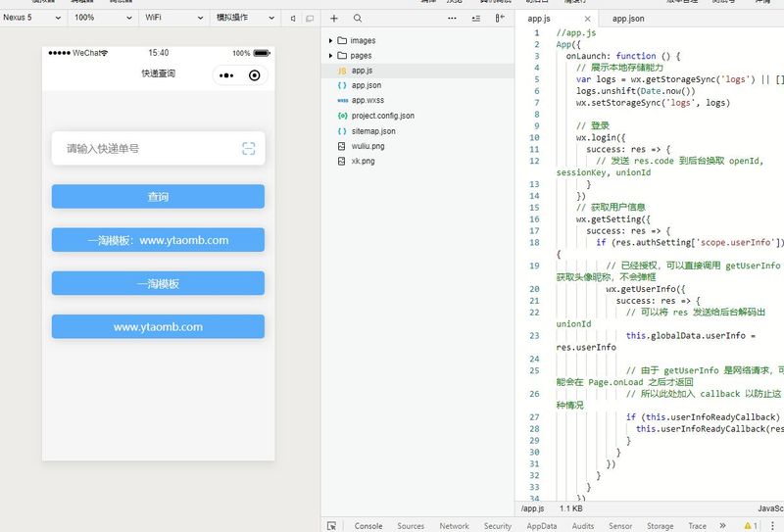Screen dimensions: 784x532
Task: Click image icon beside wuliu.png
Action: coord(341,146)
